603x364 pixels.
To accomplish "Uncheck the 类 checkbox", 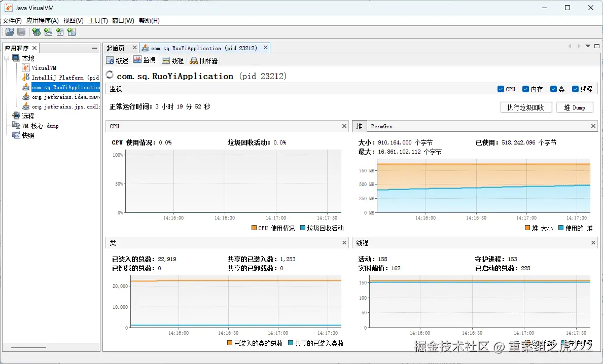I will pos(553,89).
